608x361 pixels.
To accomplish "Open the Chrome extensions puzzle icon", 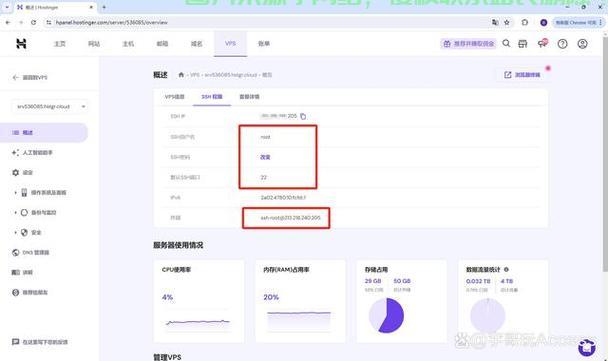I will 525,22.
